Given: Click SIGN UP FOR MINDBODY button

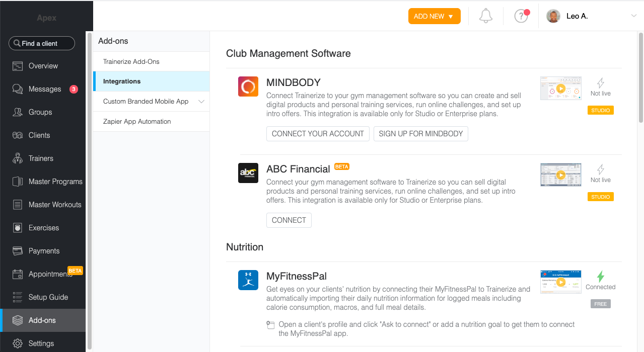Looking at the screenshot, I should [421, 134].
